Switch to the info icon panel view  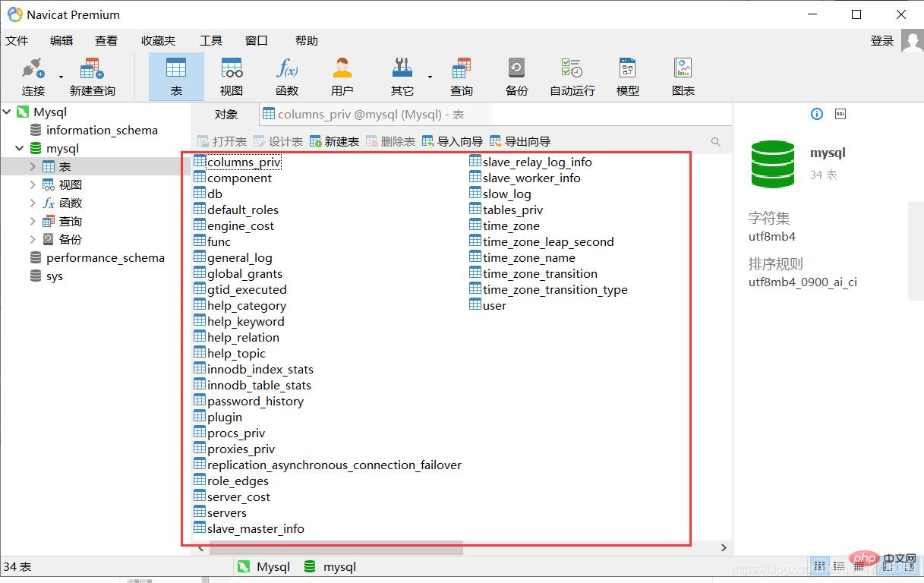tap(817, 114)
